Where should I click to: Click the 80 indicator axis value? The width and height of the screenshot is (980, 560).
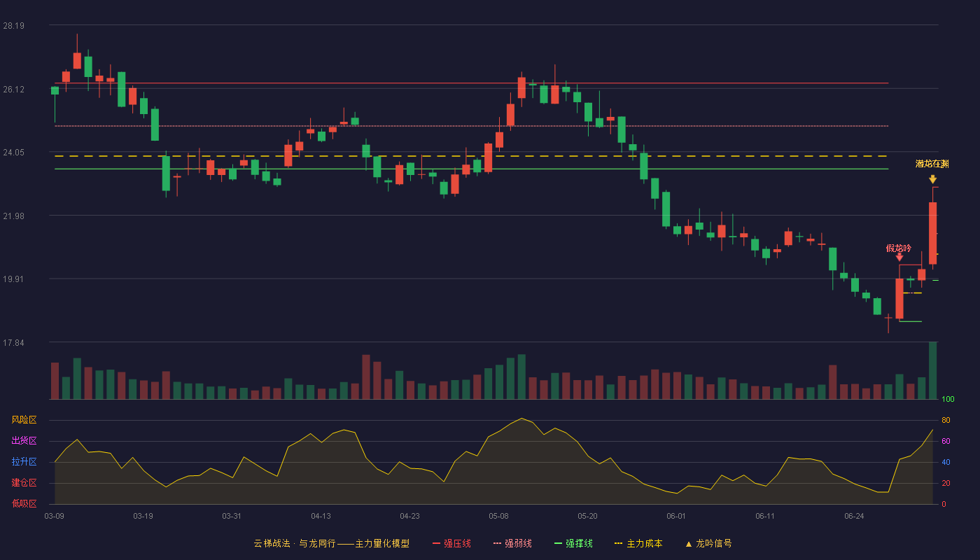pyautogui.click(x=945, y=420)
